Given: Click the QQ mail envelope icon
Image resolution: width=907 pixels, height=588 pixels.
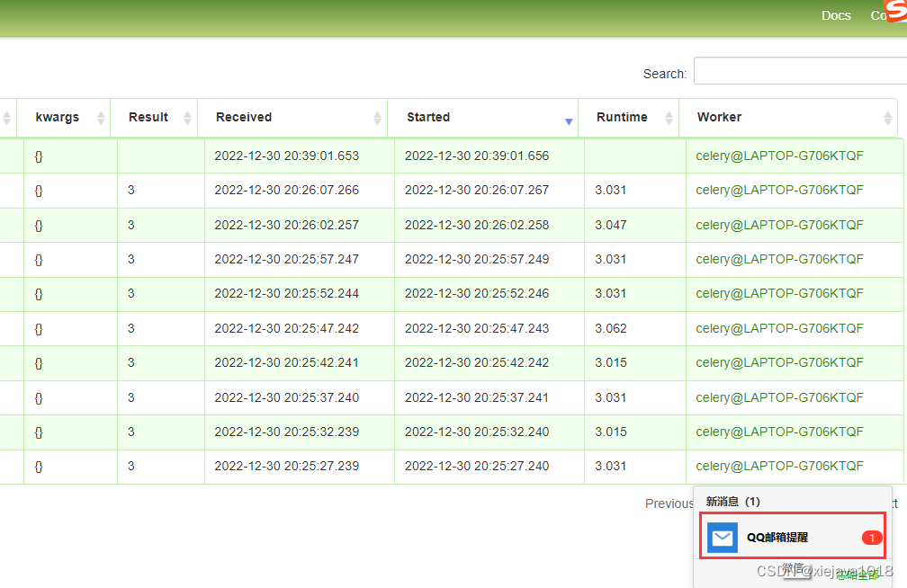Looking at the screenshot, I should pos(722,538).
